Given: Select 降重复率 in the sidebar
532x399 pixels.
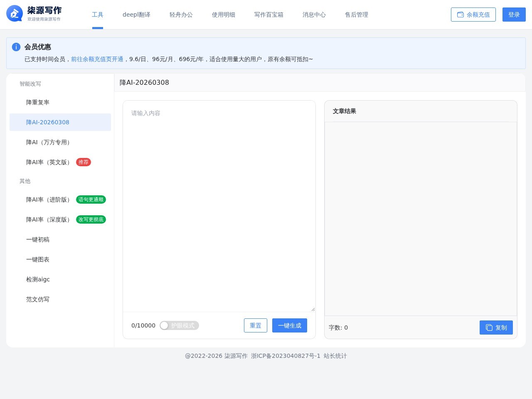Looking at the screenshot, I should 60,102.
